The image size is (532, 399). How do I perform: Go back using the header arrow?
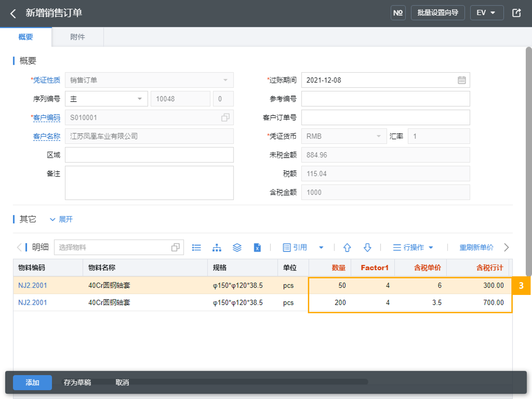coord(13,13)
